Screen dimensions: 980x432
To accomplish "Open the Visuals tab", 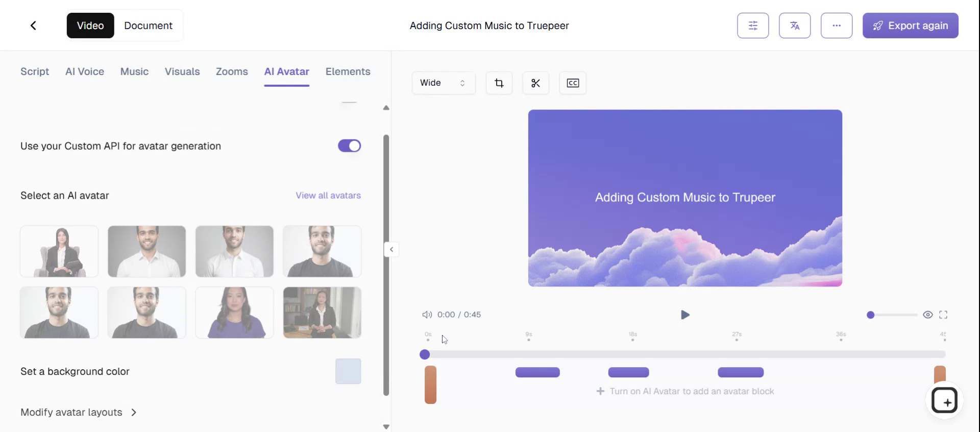I will coord(182,71).
